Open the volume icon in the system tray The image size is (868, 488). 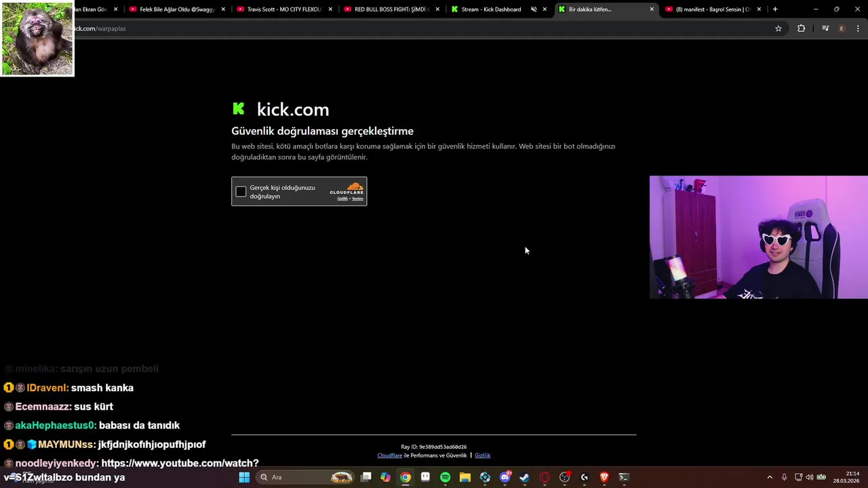(809, 477)
